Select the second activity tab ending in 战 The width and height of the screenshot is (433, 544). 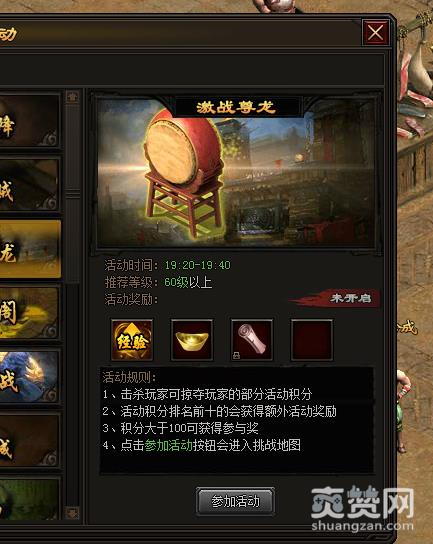coord(29,185)
